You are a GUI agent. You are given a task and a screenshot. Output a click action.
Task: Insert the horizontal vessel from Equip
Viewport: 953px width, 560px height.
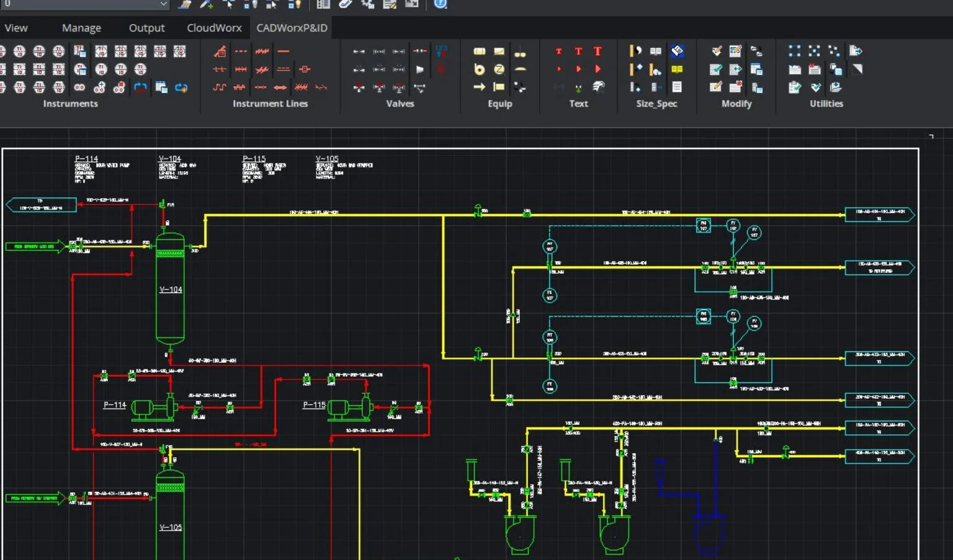click(x=480, y=51)
